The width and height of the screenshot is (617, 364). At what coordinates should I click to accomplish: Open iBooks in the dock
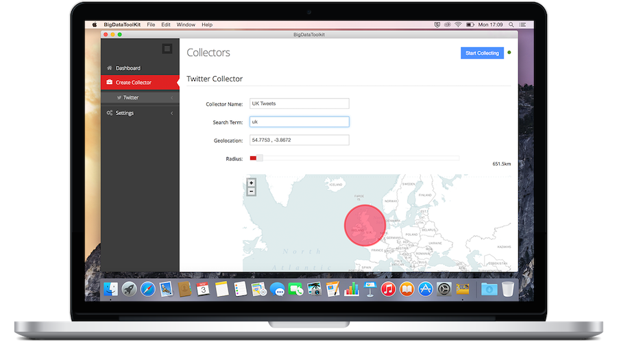[407, 289]
